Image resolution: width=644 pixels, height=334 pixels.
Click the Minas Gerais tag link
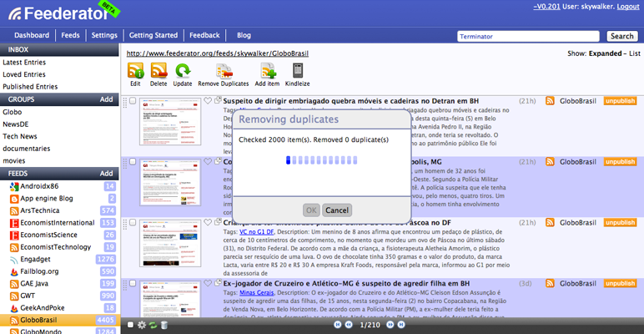256,292
